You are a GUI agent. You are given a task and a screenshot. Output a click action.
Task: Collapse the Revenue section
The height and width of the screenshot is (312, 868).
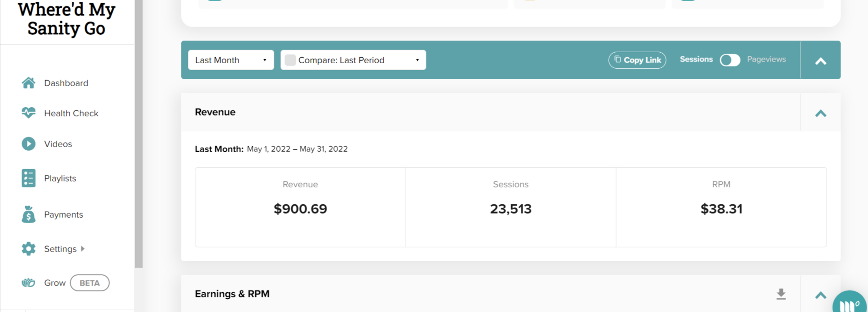(x=820, y=113)
